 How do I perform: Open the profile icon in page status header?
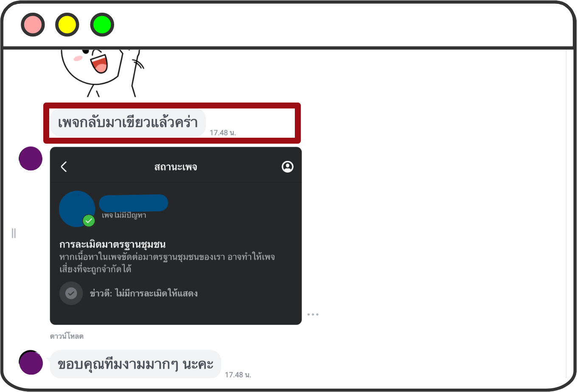click(x=288, y=167)
